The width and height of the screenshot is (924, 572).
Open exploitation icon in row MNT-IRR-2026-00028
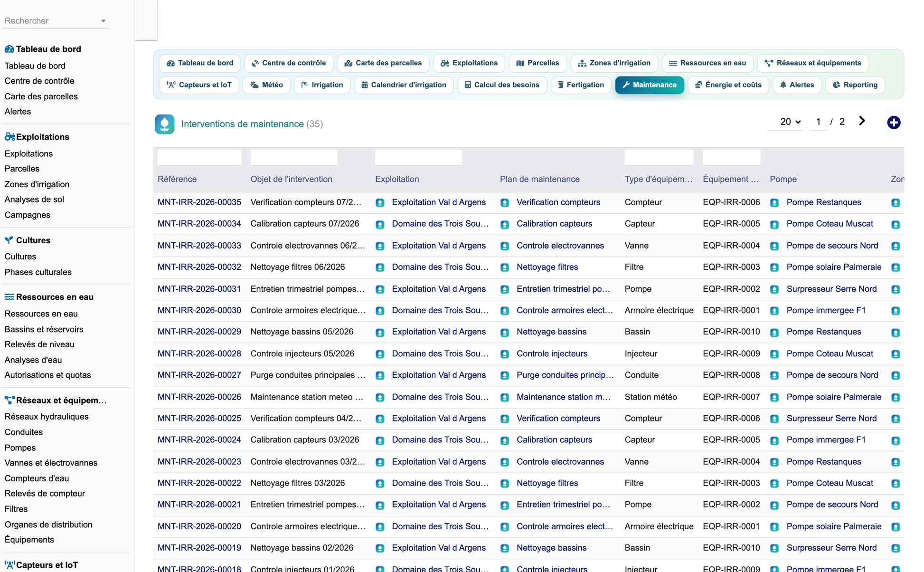pyautogui.click(x=380, y=354)
